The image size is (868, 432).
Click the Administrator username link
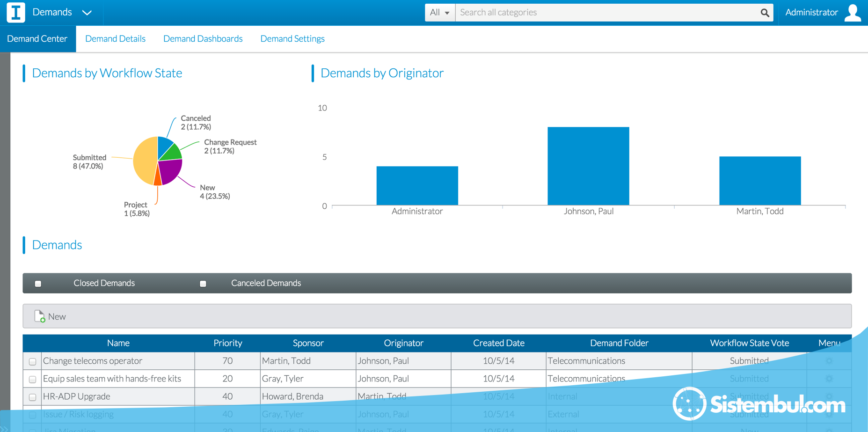coord(811,13)
